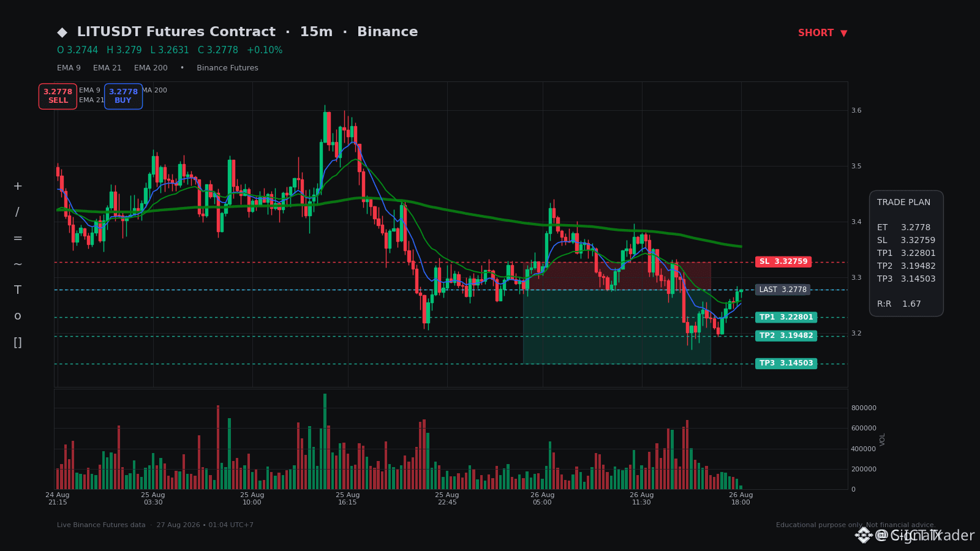The image size is (980, 551).
Task: Click the close price C 3.2778
Action: point(218,50)
